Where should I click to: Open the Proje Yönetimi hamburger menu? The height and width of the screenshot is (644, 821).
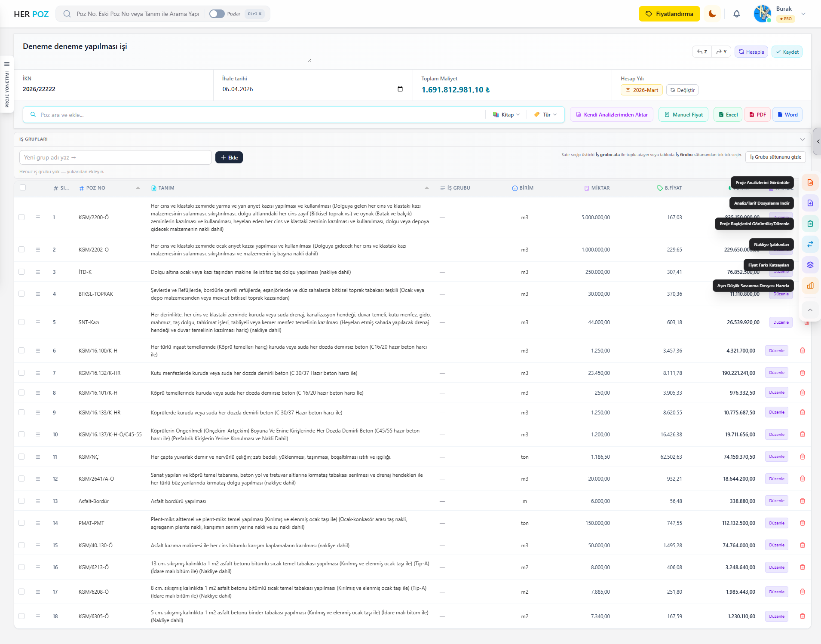pos(7,64)
